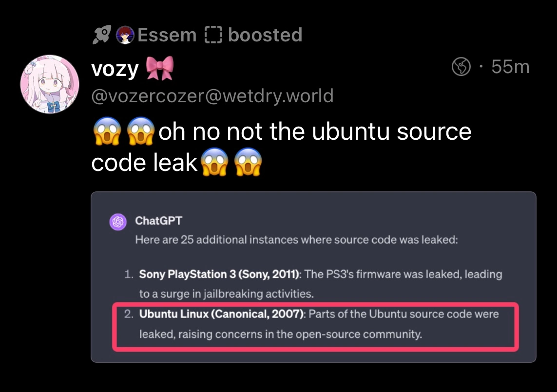
Task: Open the attached ChatGPT screenshot image
Action: [313, 277]
